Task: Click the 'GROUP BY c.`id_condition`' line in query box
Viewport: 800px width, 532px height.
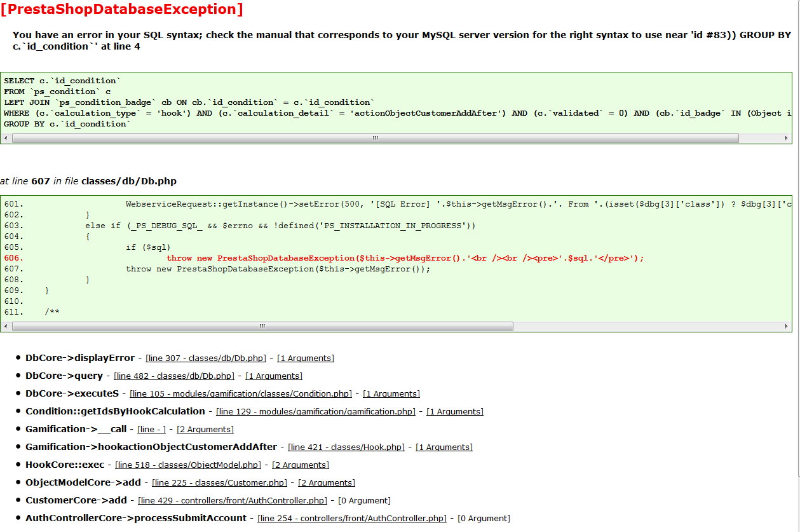Action: tap(67, 124)
